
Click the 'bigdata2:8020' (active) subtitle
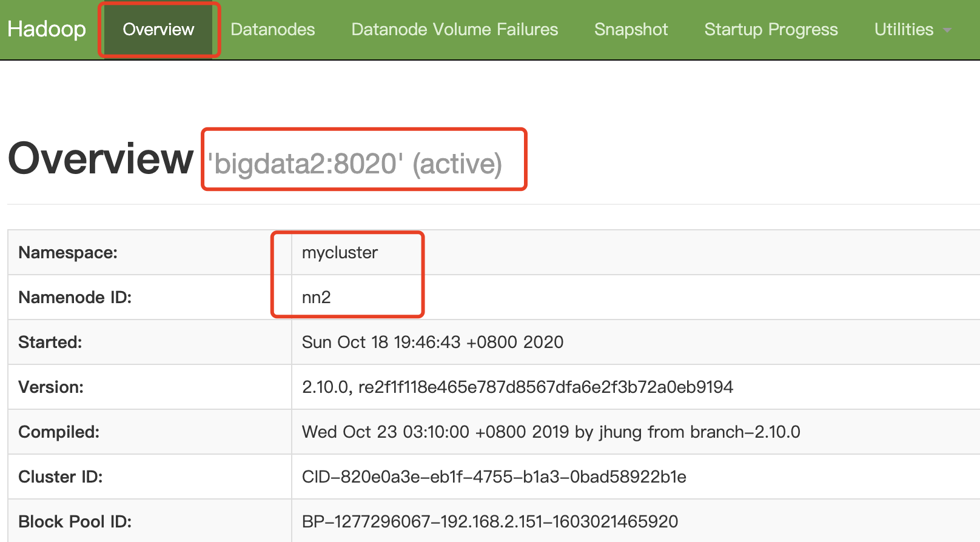tap(355, 164)
